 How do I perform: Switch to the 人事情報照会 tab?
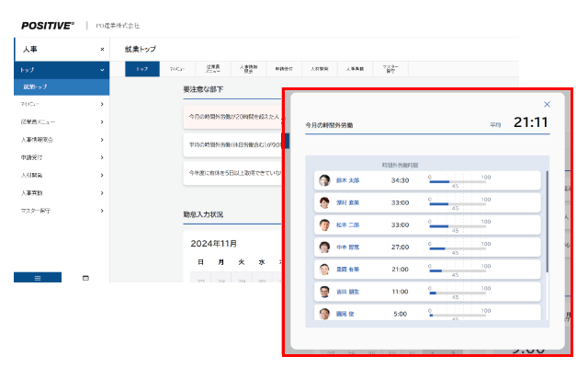pos(248,69)
